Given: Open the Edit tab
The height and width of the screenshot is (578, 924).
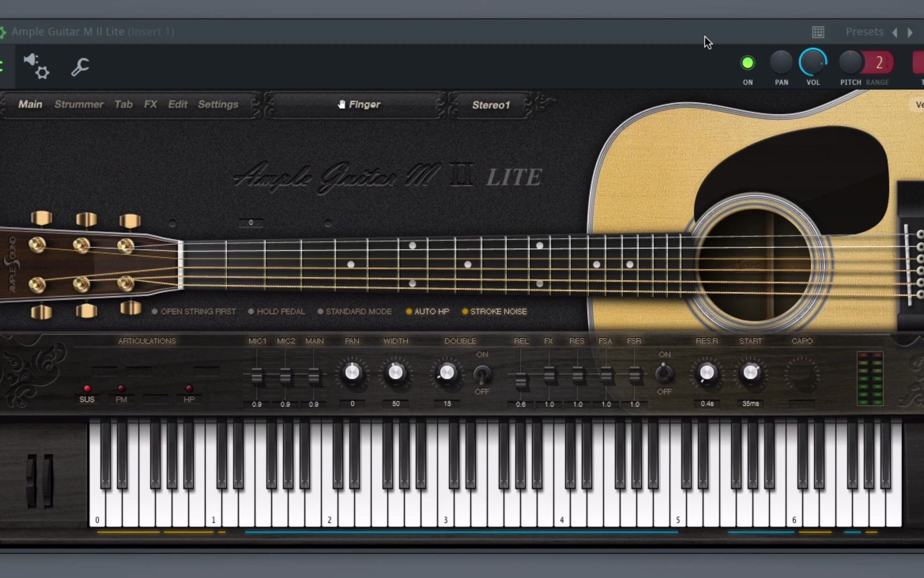Looking at the screenshot, I should [x=178, y=104].
